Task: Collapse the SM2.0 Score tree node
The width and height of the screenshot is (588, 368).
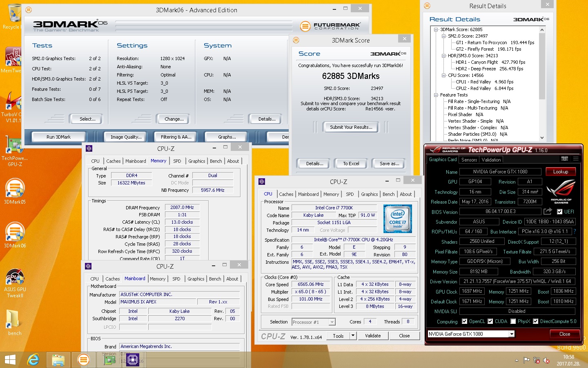Action: coord(444,36)
